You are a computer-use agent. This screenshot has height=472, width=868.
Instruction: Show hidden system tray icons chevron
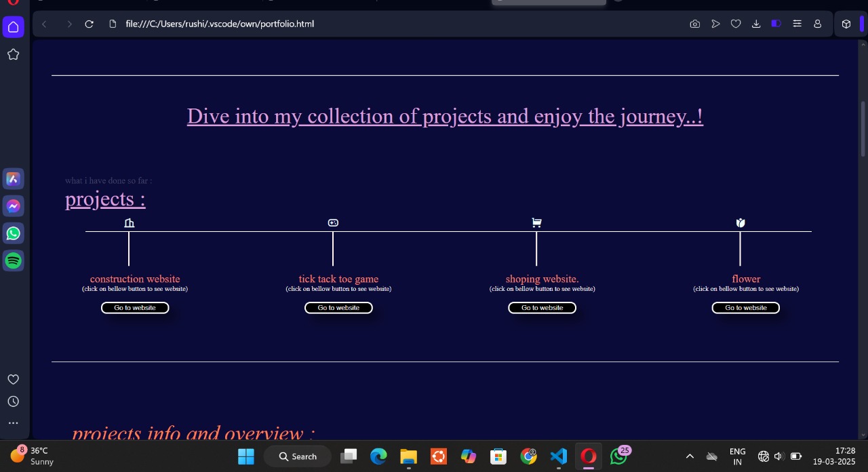pyautogui.click(x=690, y=456)
